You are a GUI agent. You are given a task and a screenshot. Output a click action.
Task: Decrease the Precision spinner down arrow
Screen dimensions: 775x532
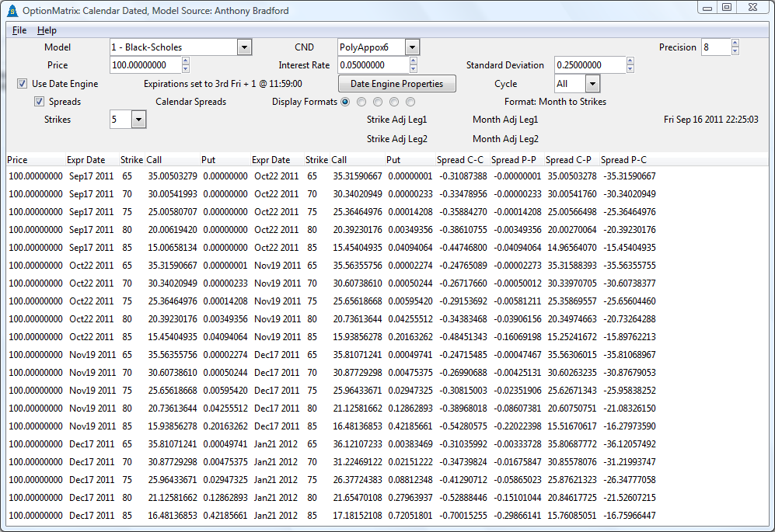(735, 52)
